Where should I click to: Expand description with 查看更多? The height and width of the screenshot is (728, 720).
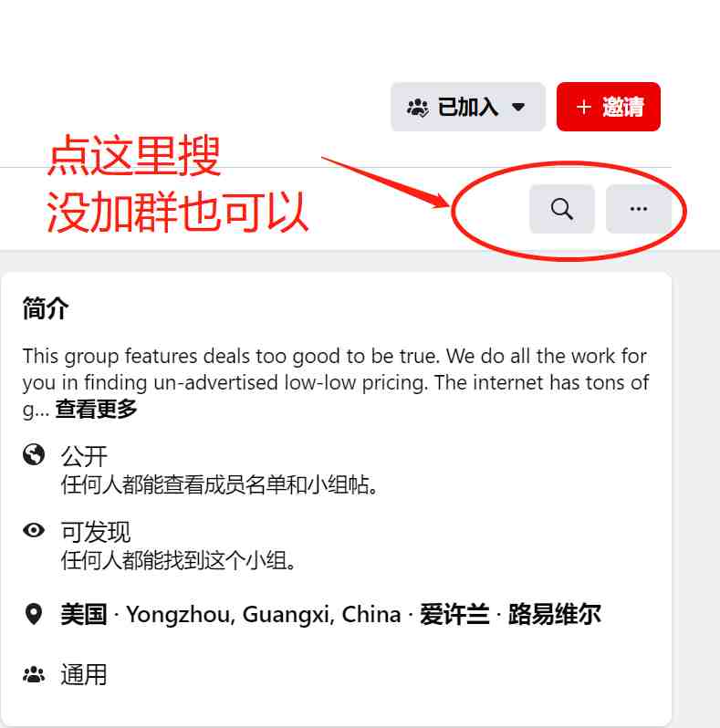tap(96, 409)
